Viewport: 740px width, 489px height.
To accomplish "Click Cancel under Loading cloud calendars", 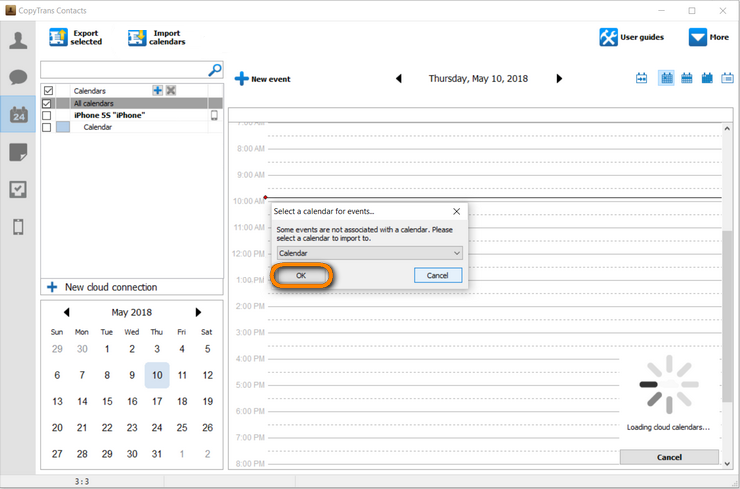I will point(669,457).
